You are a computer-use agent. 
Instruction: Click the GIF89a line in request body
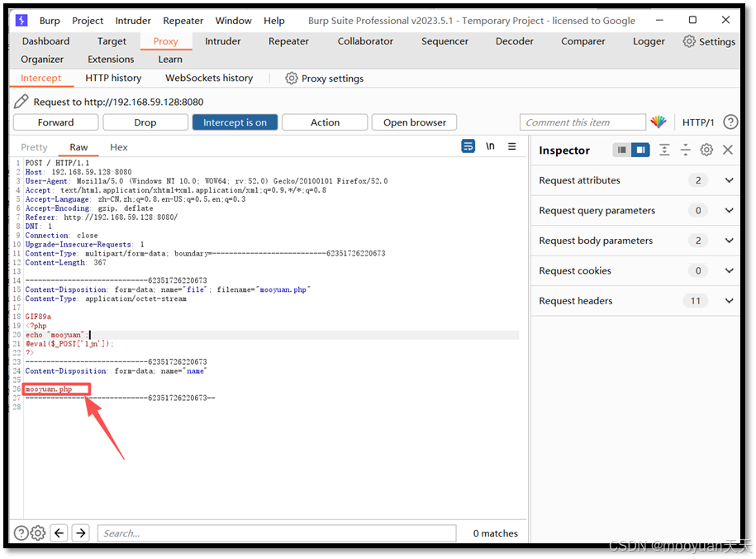coord(38,317)
